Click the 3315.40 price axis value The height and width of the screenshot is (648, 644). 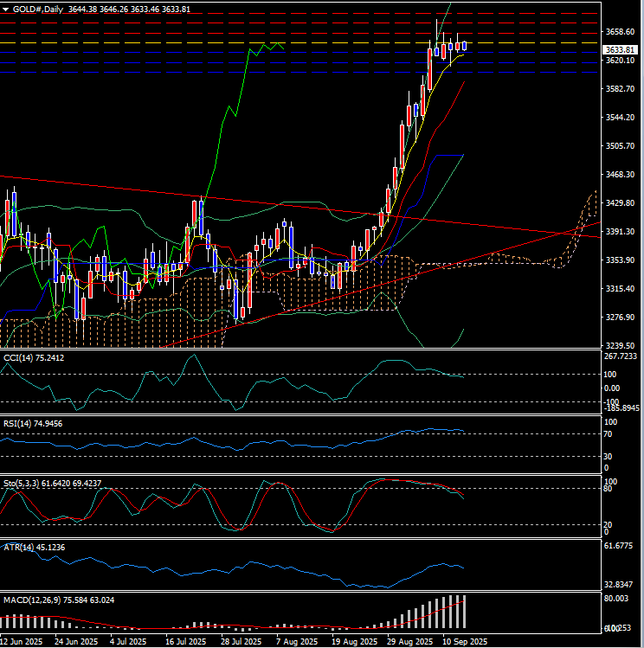(620, 288)
